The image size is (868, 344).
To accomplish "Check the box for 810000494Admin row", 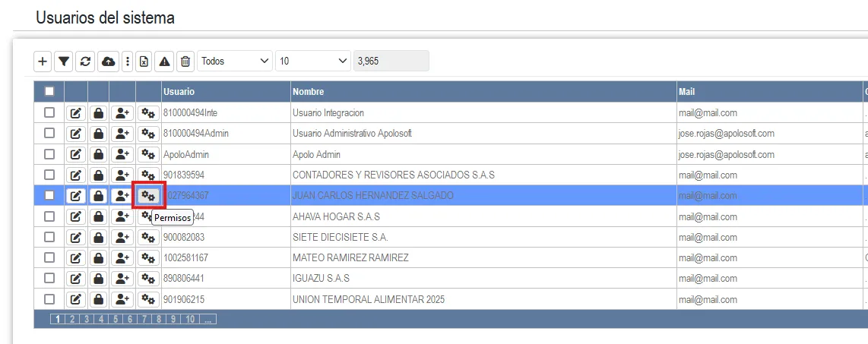I will click(49, 134).
